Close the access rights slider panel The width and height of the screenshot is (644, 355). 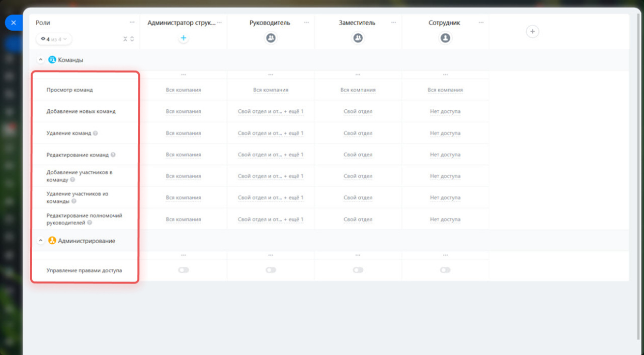13,23
